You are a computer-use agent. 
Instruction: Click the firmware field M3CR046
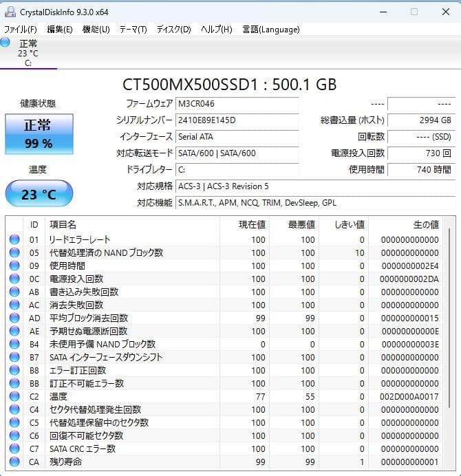[x=237, y=104]
